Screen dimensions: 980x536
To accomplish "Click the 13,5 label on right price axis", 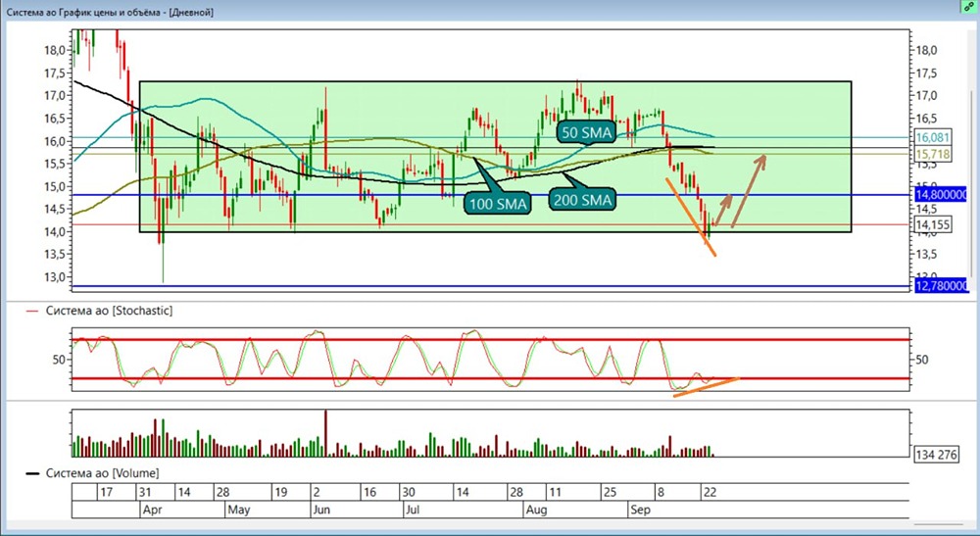I will point(926,254).
